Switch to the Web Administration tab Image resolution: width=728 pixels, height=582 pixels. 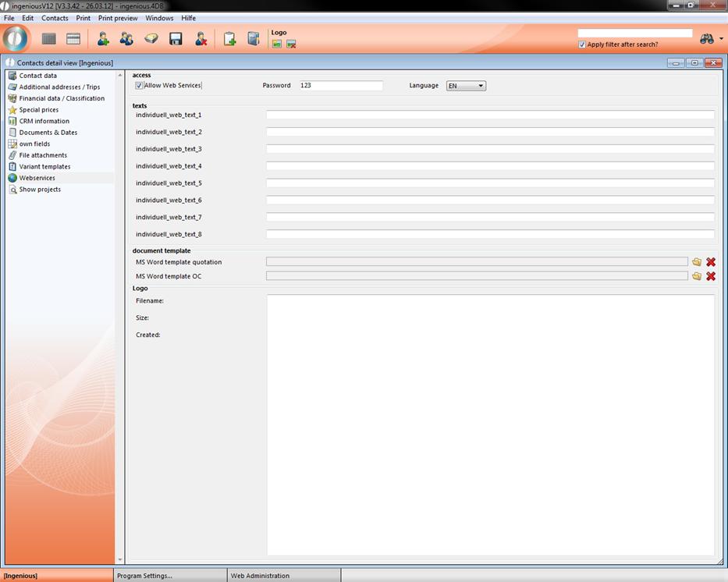(x=259, y=576)
